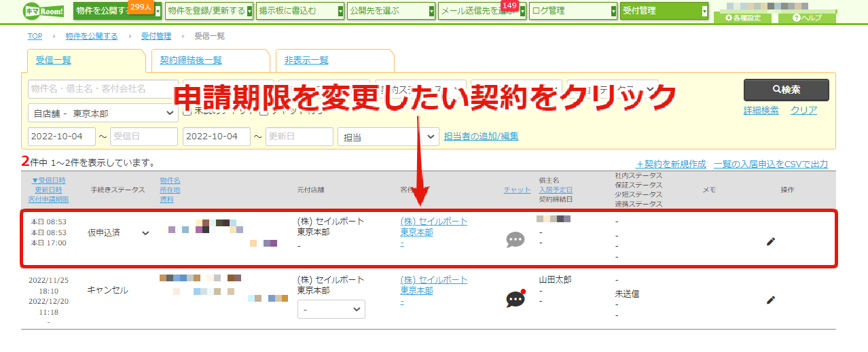868x352 pixels.
Task: Click the 299人 orange badge
Action: pyautogui.click(x=140, y=6)
